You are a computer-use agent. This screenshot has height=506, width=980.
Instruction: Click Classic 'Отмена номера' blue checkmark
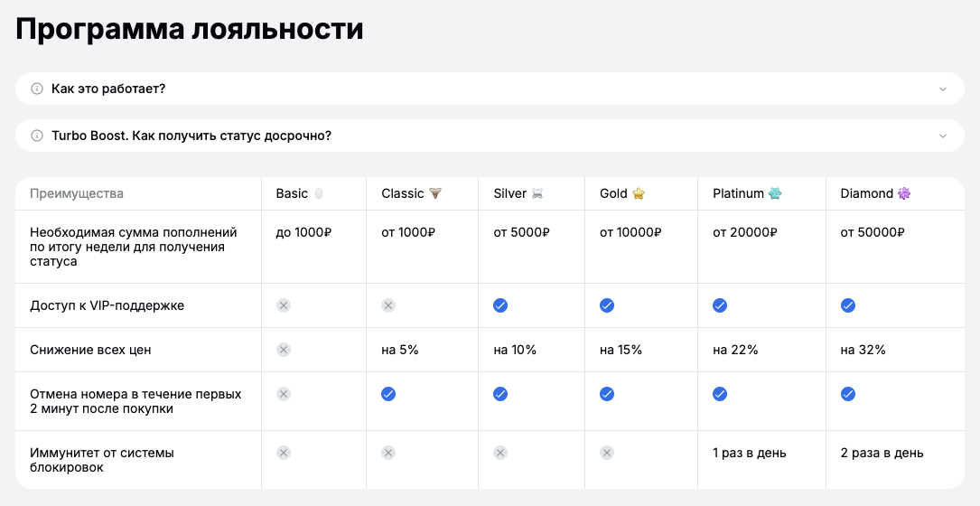(388, 394)
